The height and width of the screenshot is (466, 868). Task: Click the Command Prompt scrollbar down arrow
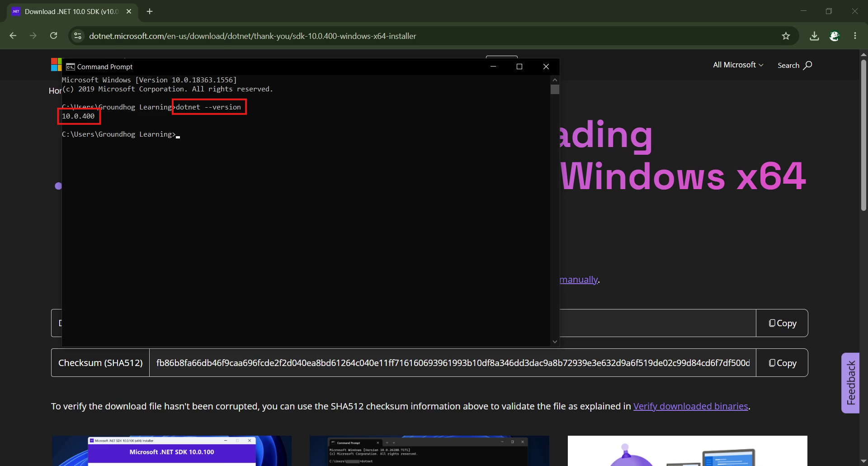coord(555,342)
